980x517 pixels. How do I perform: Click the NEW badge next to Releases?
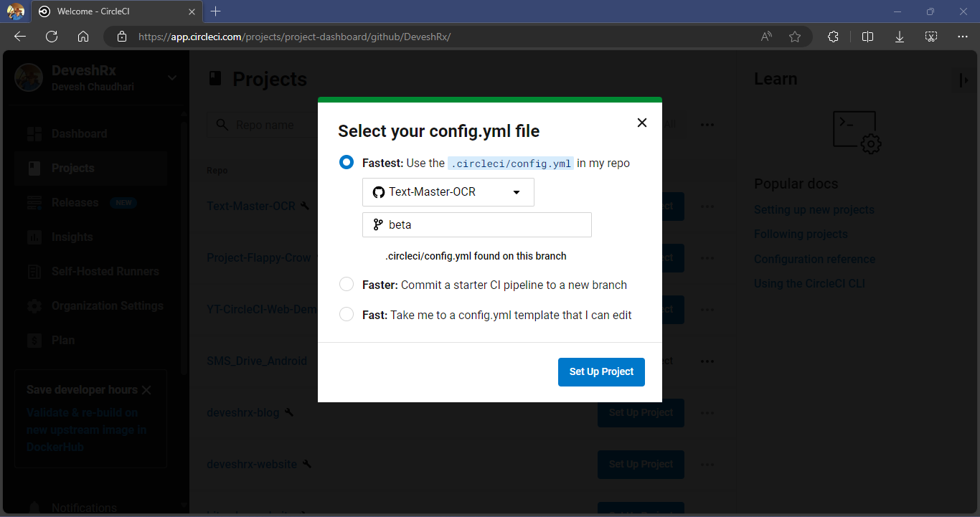pos(123,203)
